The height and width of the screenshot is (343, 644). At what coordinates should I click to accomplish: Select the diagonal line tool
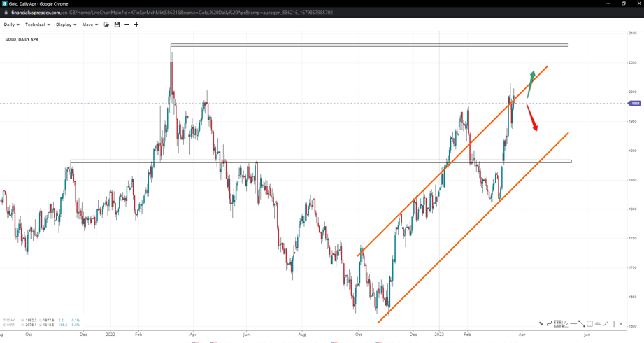(606, 324)
